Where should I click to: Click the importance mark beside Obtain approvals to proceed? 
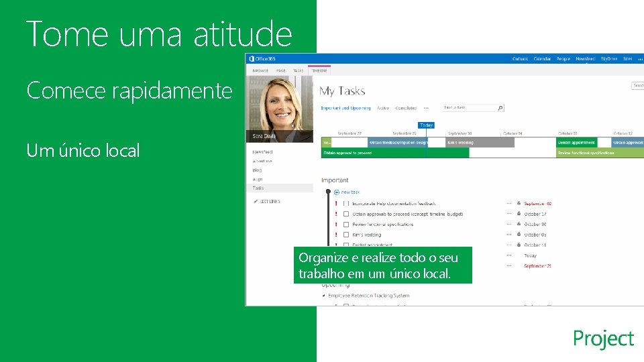pyautogui.click(x=336, y=214)
